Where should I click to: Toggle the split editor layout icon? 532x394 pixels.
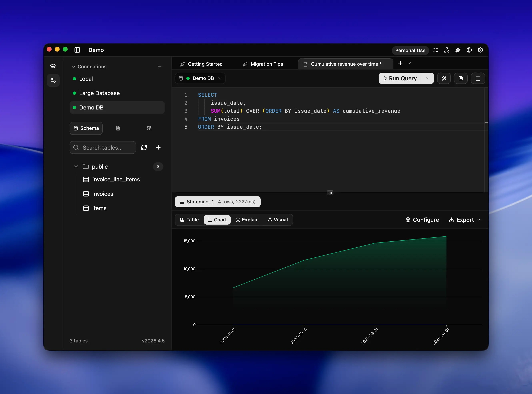point(478,78)
